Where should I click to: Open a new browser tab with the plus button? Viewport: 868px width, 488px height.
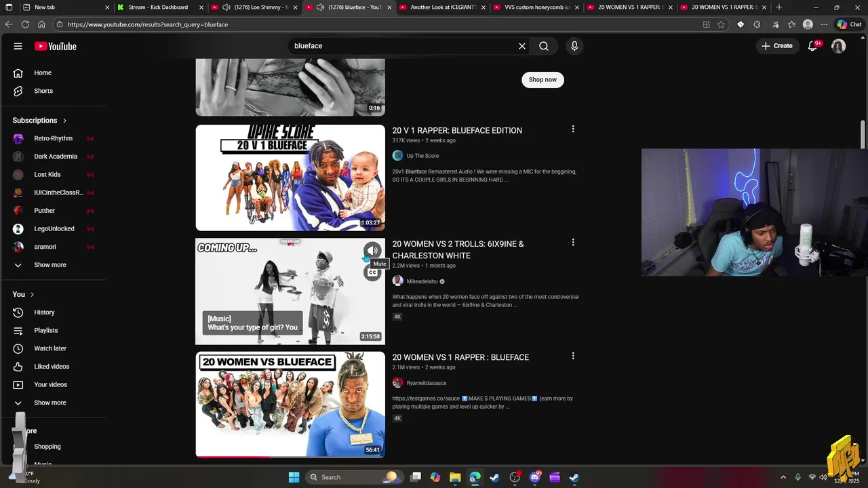(x=779, y=7)
